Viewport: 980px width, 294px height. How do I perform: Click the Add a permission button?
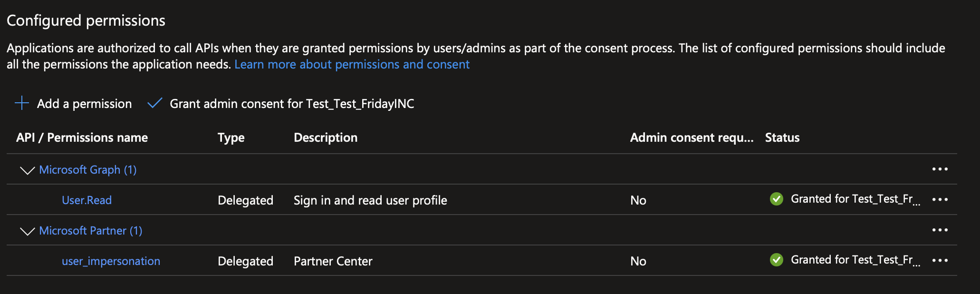[x=84, y=104]
